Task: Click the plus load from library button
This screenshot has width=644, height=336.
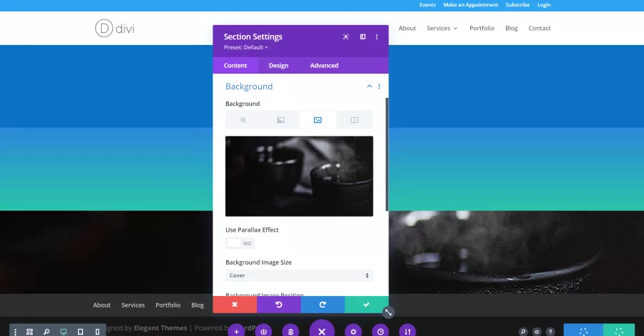Action: [x=236, y=332]
